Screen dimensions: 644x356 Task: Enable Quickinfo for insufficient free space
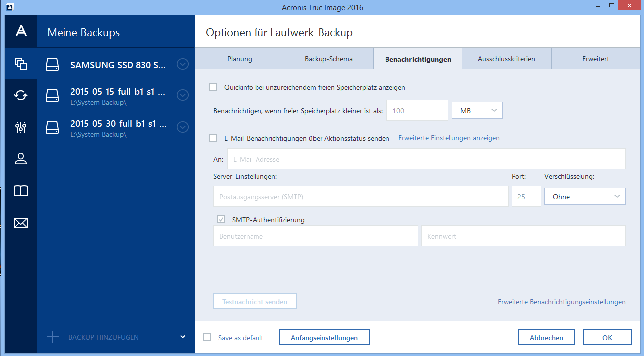[213, 87]
